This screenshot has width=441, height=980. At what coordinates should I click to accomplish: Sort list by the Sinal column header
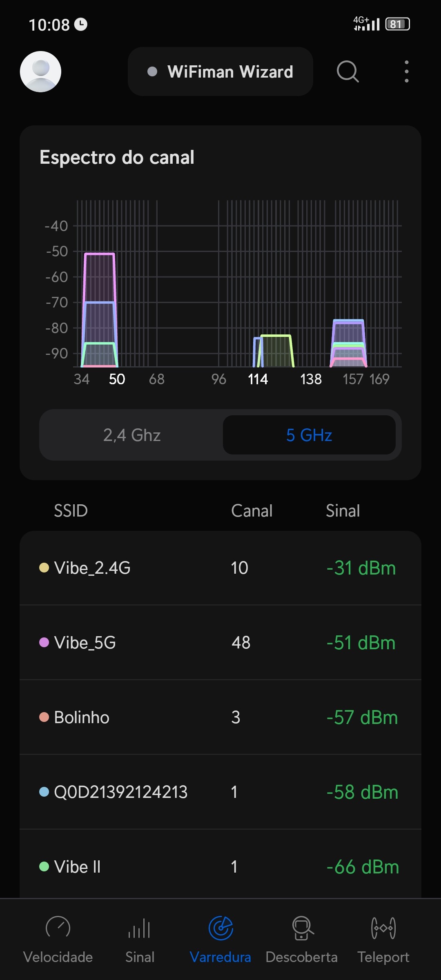[x=343, y=511]
